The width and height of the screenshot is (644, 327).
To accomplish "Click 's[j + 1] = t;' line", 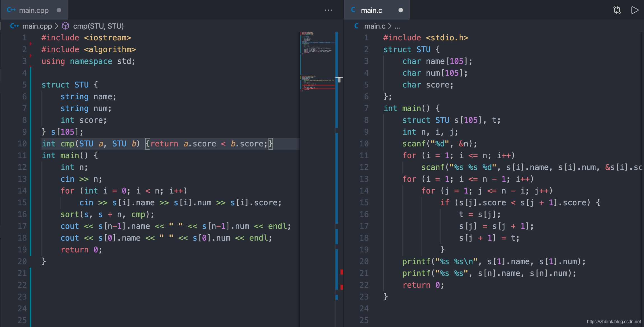I will [x=489, y=238].
